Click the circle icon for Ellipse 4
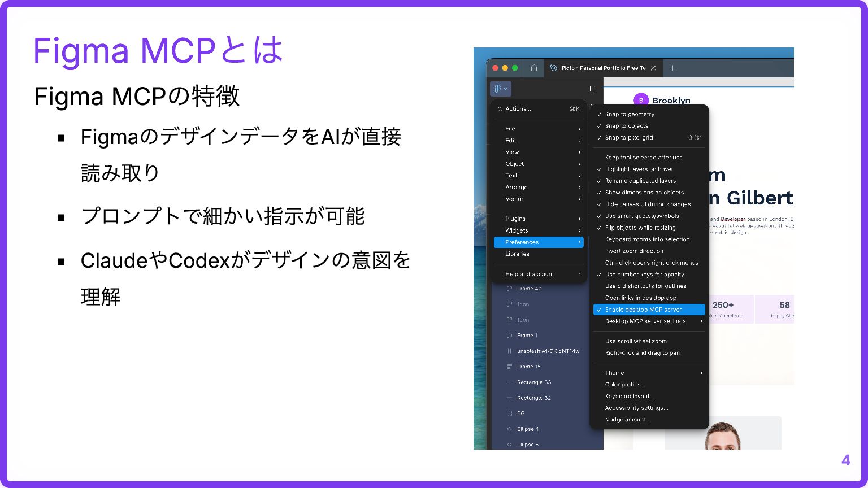 tap(509, 429)
